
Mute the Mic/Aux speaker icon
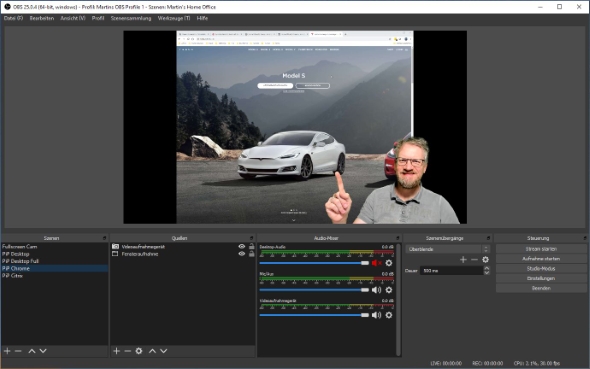(x=376, y=290)
